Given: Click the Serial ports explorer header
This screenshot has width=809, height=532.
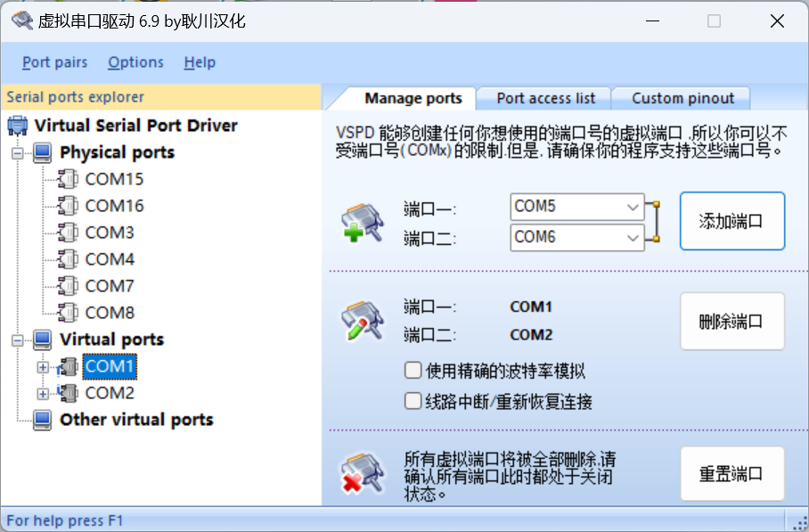Looking at the screenshot, I should [161, 97].
